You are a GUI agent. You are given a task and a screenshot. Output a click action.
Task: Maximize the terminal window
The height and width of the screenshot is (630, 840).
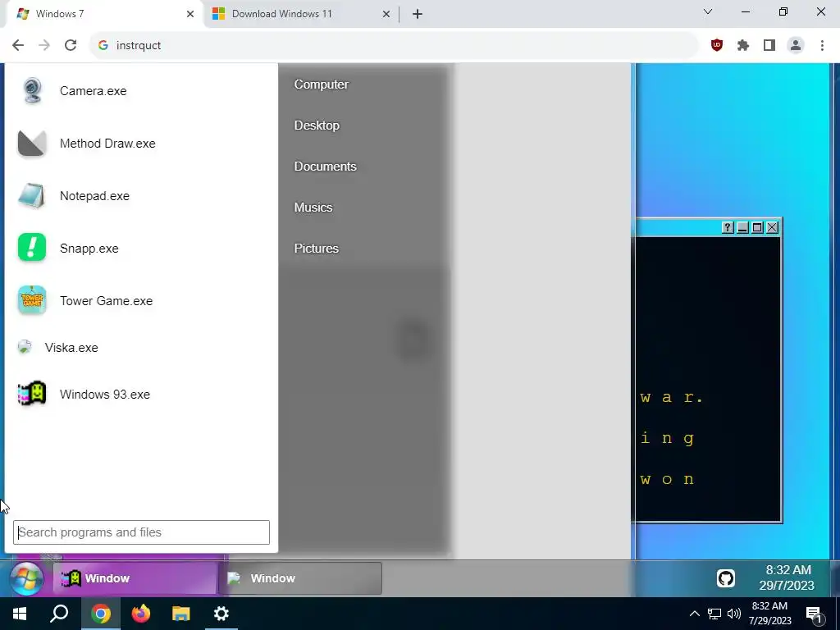(757, 228)
